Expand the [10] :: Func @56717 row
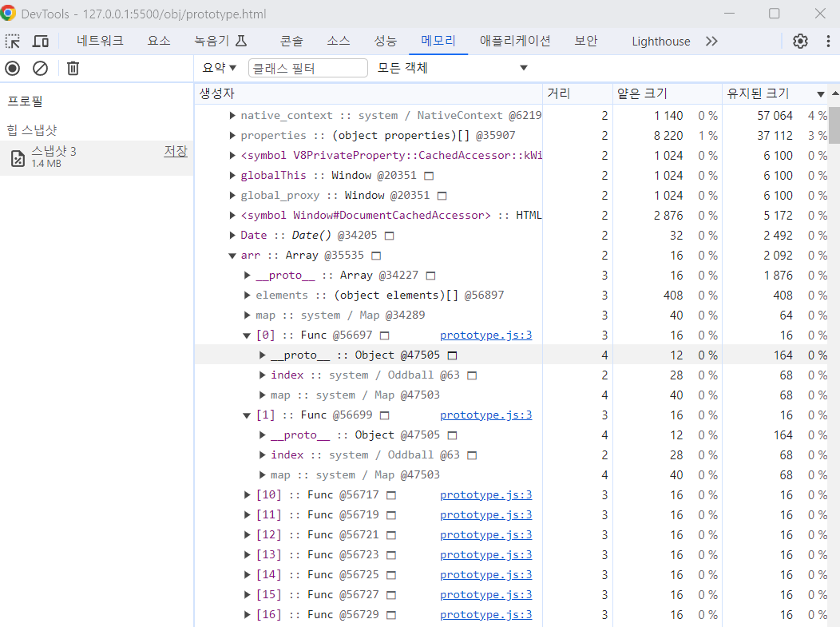Image resolution: width=840 pixels, height=627 pixels. click(247, 495)
